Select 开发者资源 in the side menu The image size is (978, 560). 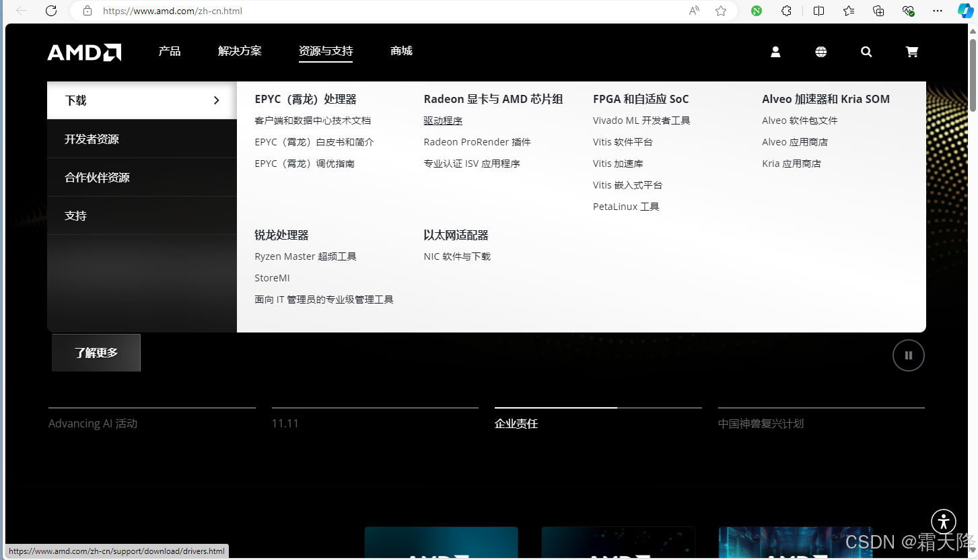(142, 139)
